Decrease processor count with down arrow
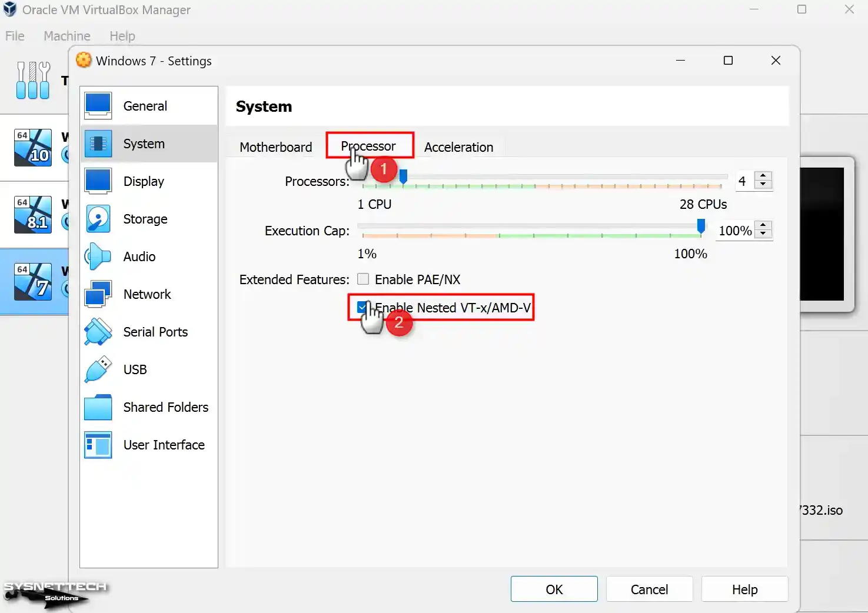The height and width of the screenshot is (613, 868). 763,185
